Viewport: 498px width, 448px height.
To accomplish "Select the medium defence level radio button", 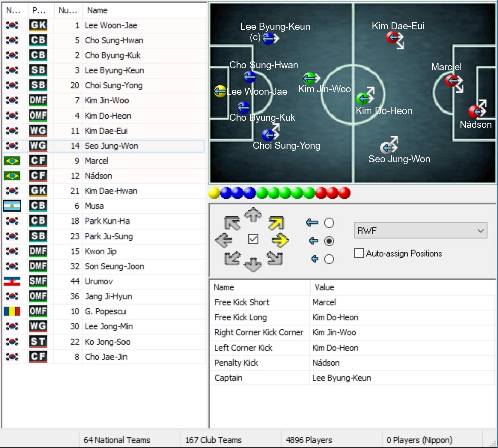I will pyautogui.click(x=329, y=241).
